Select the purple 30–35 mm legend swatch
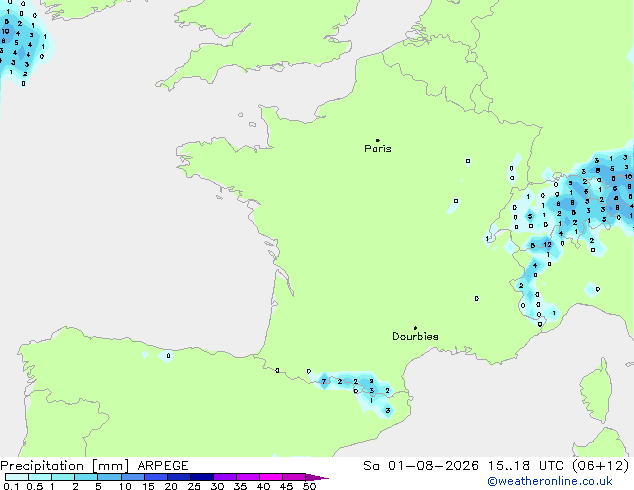The height and width of the screenshot is (490, 634). (224, 477)
